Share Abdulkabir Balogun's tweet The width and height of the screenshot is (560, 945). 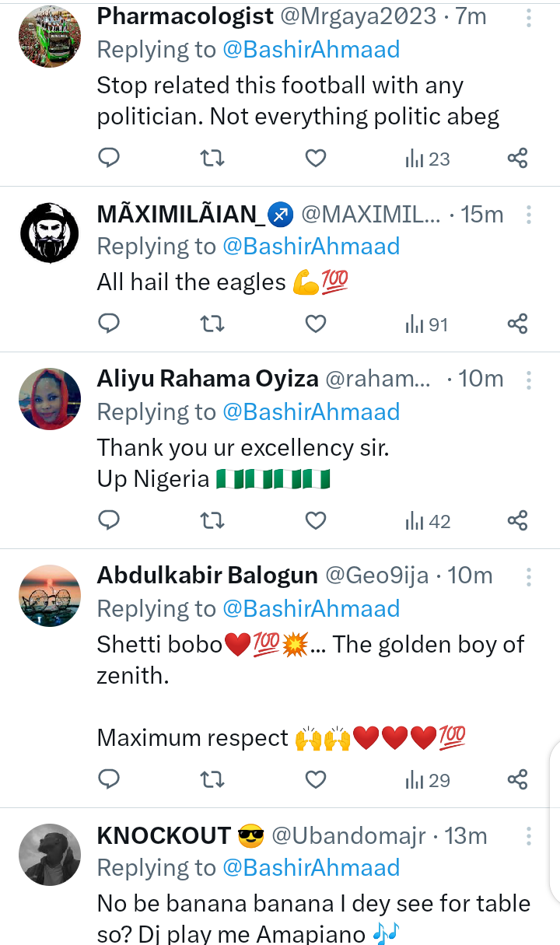[x=517, y=779]
